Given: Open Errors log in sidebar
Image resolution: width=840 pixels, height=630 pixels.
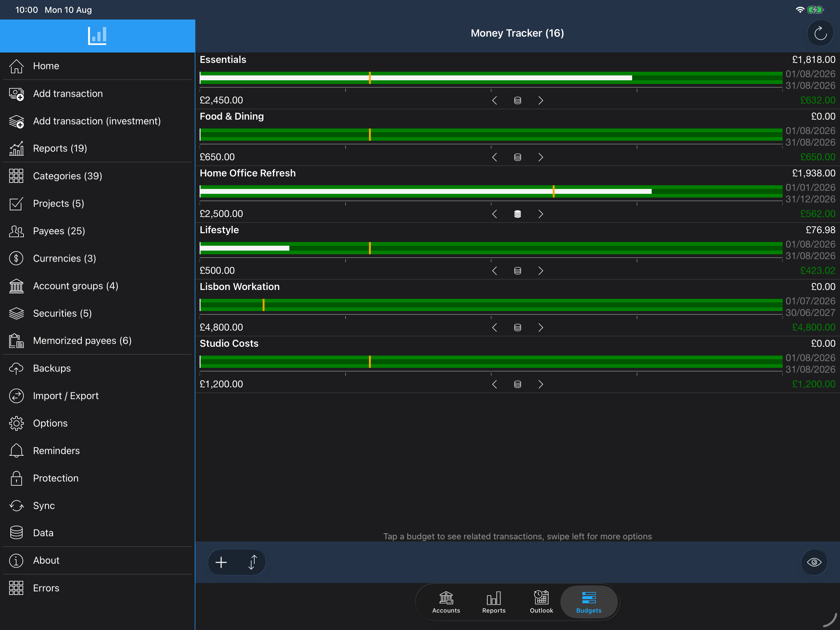Looking at the screenshot, I should click(97, 588).
